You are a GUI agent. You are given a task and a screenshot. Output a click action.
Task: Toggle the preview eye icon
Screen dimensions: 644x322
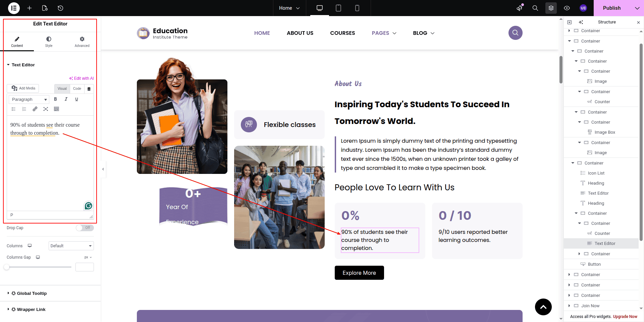(x=567, y=8)
